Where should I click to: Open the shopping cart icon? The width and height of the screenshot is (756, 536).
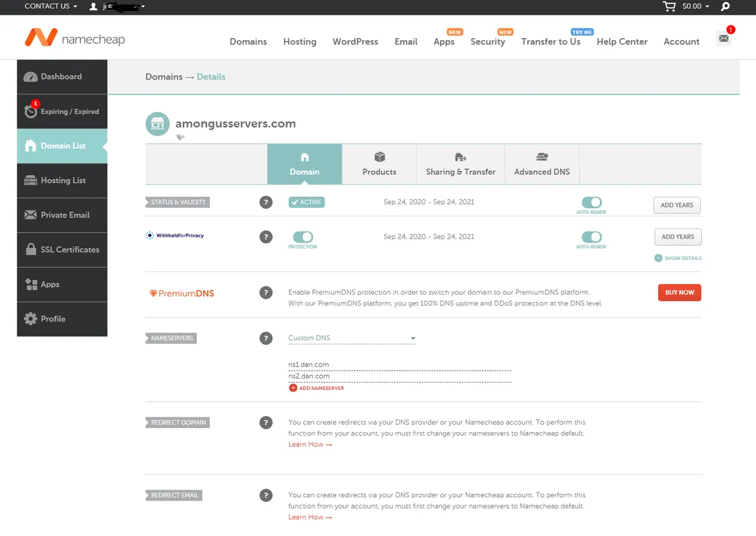(669, 6)
